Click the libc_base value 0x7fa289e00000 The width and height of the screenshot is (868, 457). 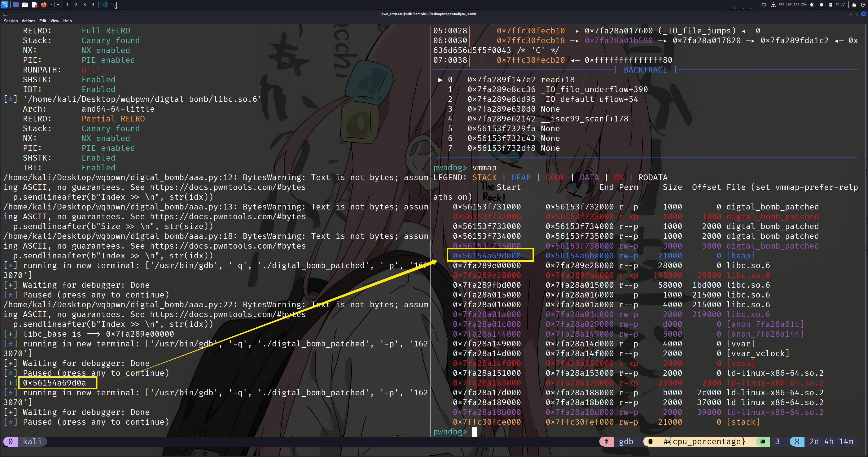(x=140, y=334)
